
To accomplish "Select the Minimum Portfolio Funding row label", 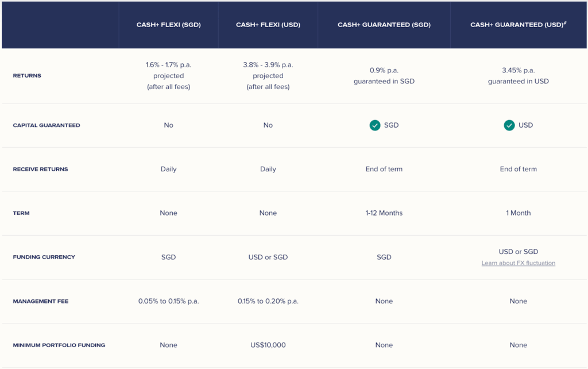I will pyautogui.click(x=59, y=345).
